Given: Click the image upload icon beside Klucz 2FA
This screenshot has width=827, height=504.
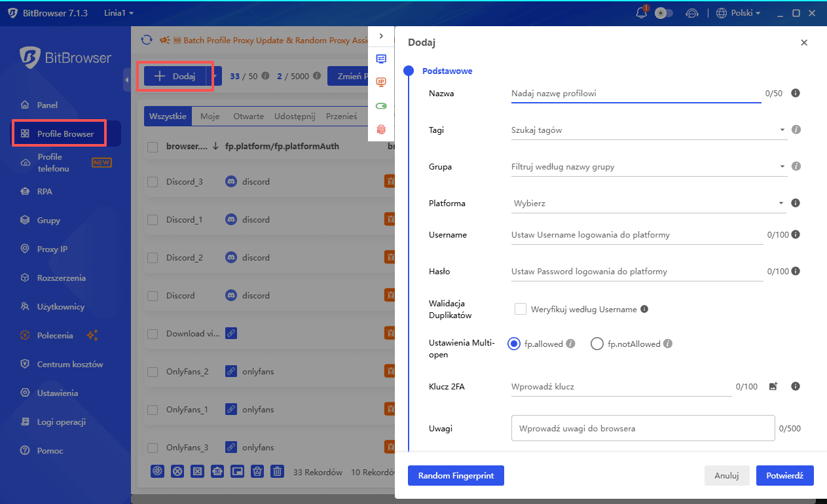Looking at the screenshot, I should point(773,386).
